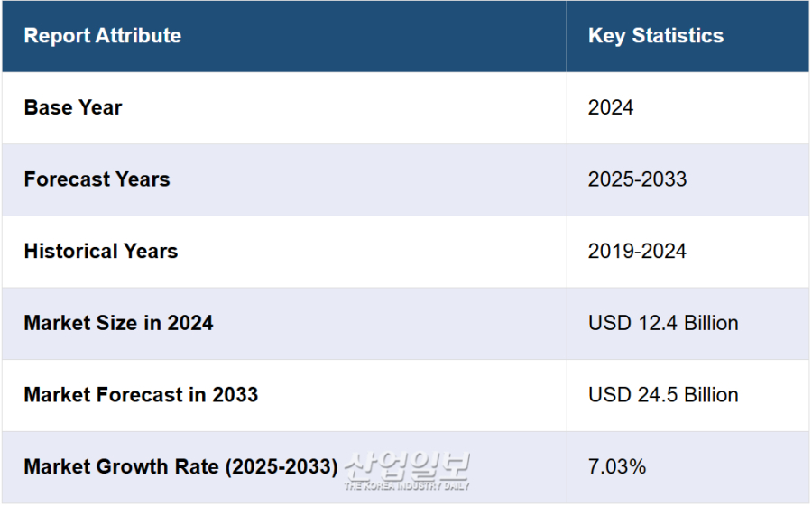Select the Market Size in 2024 label
The width and height of the screenshot is (812, 506).
tap(118, 323)
